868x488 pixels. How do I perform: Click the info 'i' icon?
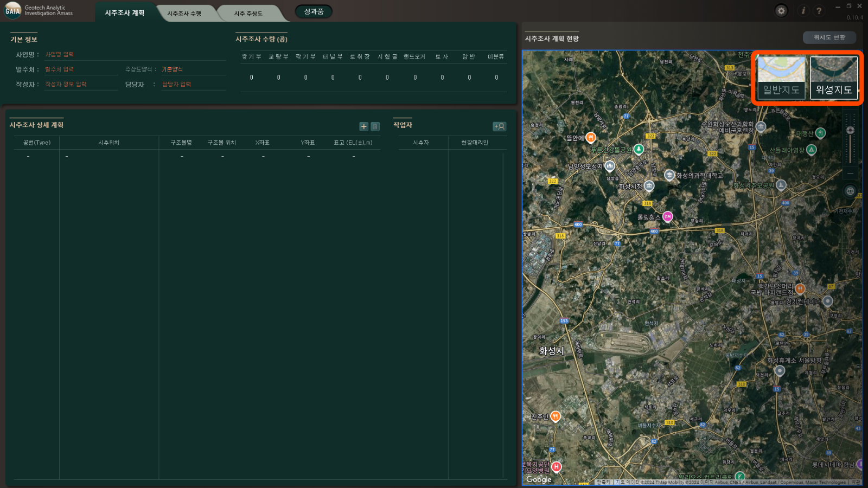[803, 11]
